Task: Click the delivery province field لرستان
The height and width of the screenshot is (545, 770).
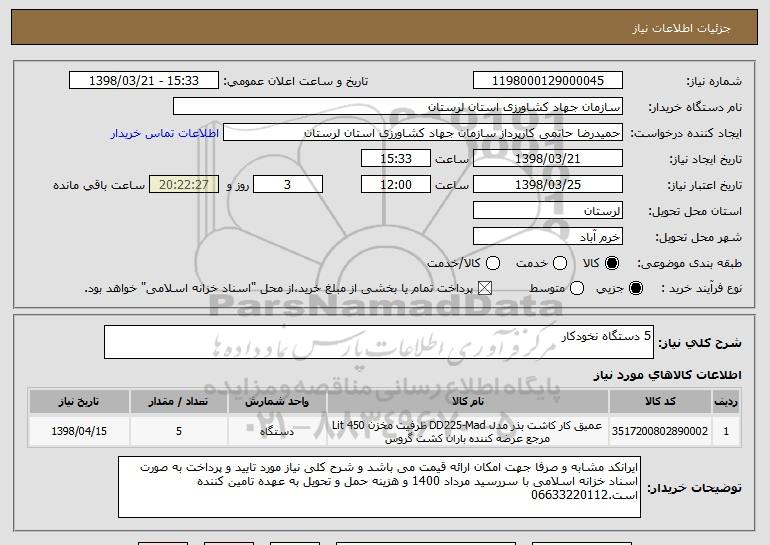Action: click(548, 211)
